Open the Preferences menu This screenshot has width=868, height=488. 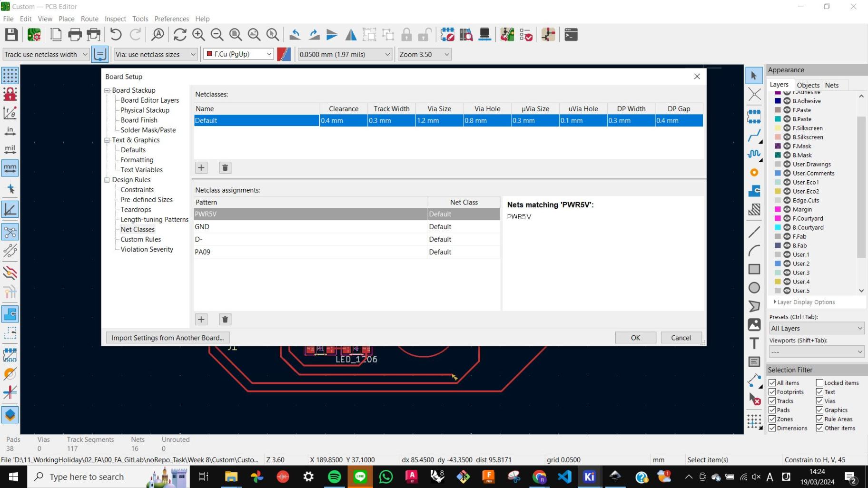[172, 19]
